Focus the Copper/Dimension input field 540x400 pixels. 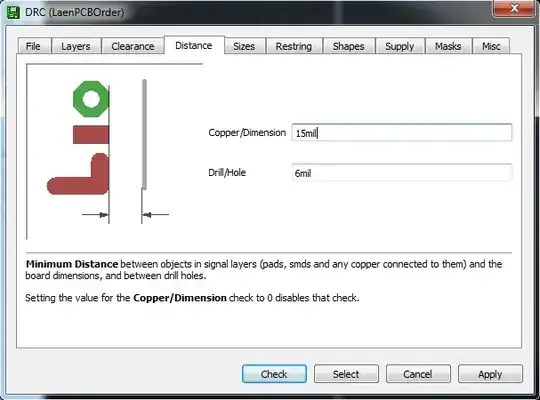pos(402,133)
